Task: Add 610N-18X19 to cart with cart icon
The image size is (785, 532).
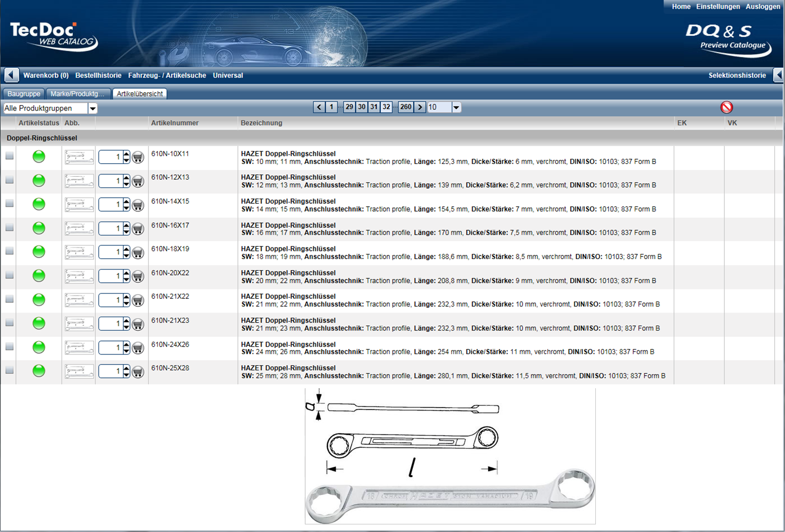Action: pyautogui.click(x=138, y=253)
